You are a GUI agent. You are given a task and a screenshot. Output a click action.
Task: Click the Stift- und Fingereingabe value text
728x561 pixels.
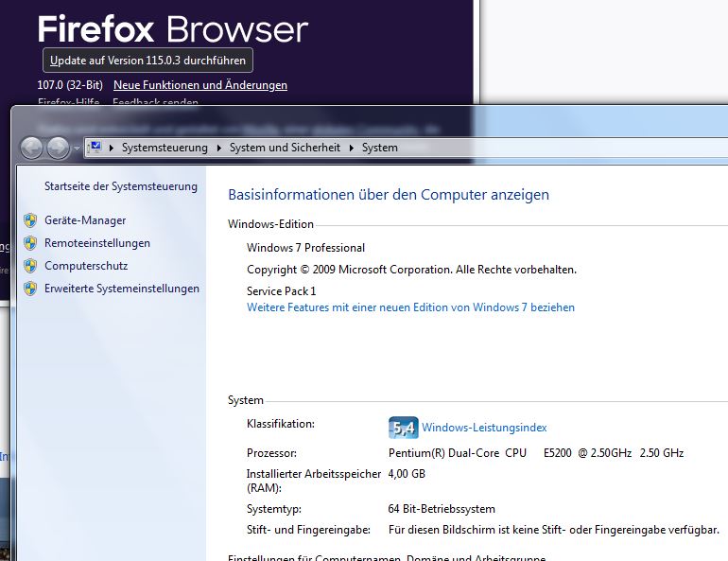coord(553,530)
